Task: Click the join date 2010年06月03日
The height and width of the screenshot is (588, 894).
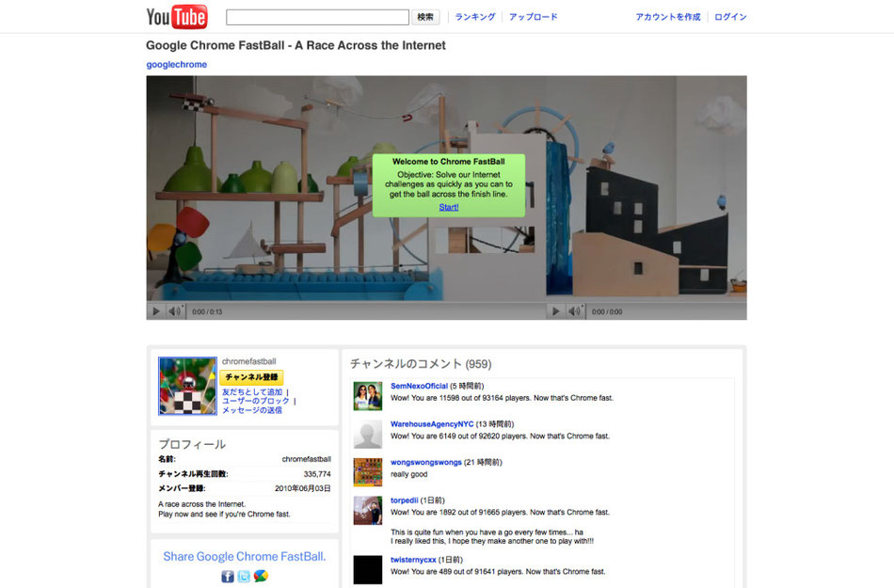Action: [x=303, y=488]
